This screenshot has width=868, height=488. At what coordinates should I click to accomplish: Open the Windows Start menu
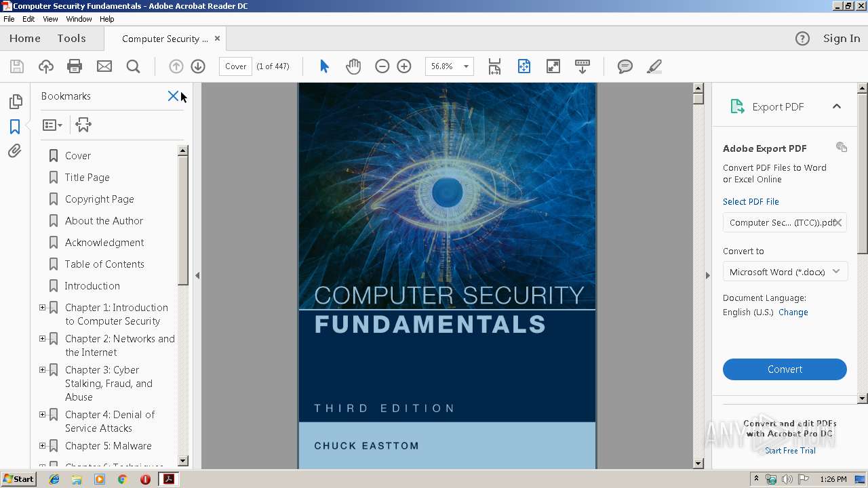point(19,479)
